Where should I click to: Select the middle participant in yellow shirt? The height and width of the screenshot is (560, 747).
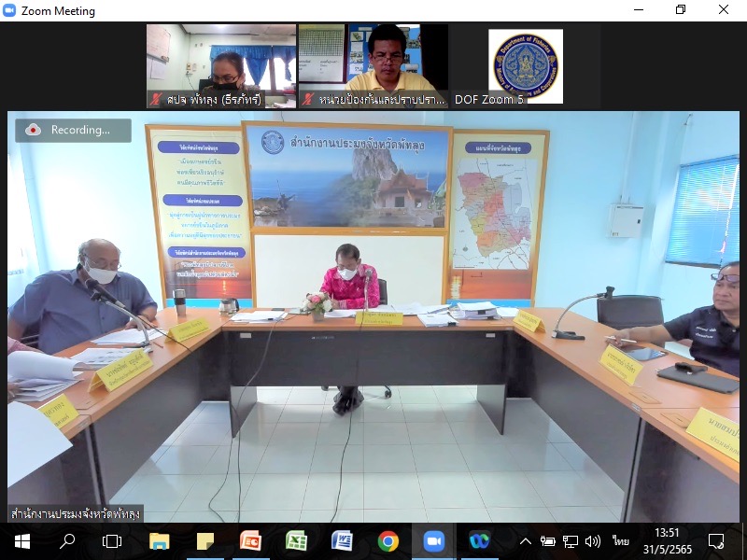pos(373,66)
